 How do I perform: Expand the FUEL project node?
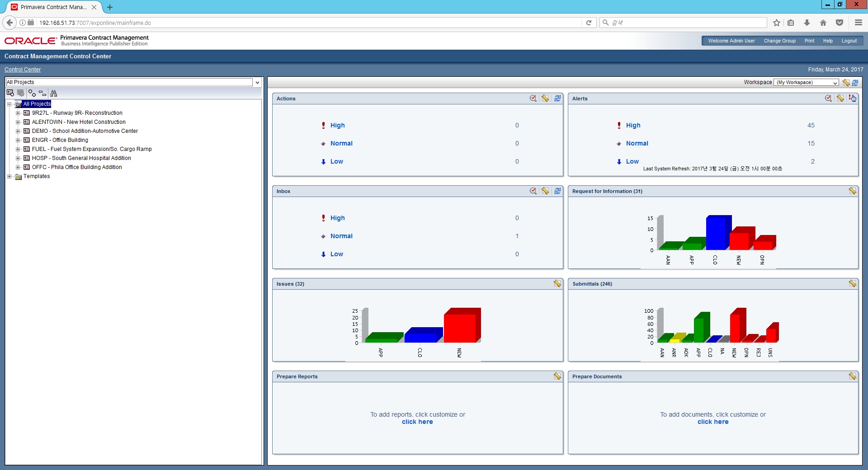click(18, 149)
